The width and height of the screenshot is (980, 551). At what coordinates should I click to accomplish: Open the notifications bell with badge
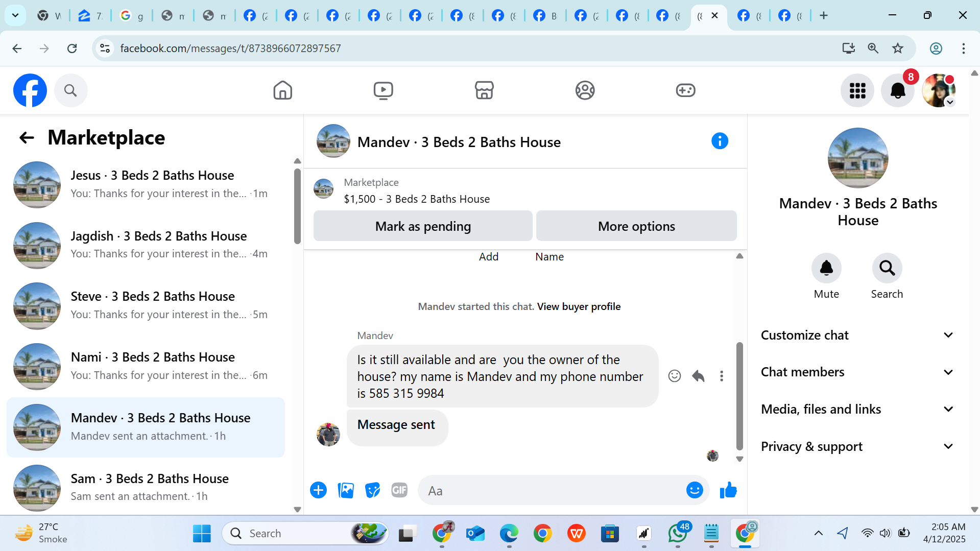point(898,90)
